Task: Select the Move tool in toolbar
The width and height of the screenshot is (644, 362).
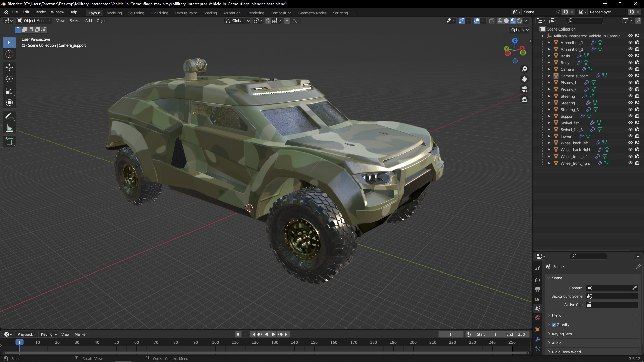Action: [9, 67]
